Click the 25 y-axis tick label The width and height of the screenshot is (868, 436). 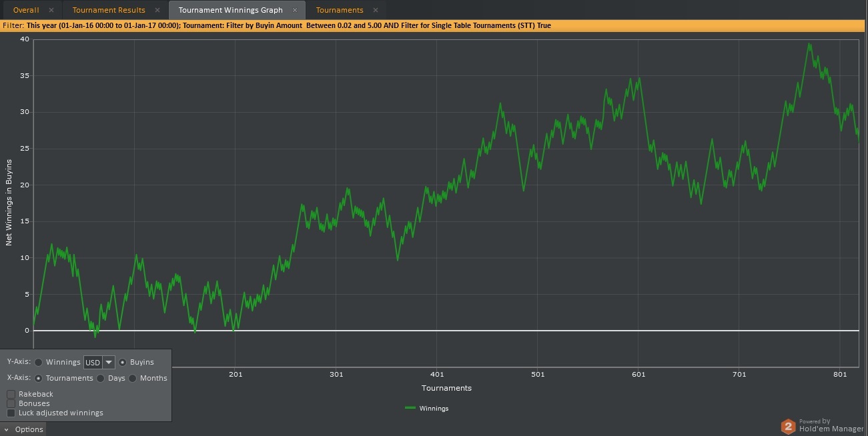(25, 149)
